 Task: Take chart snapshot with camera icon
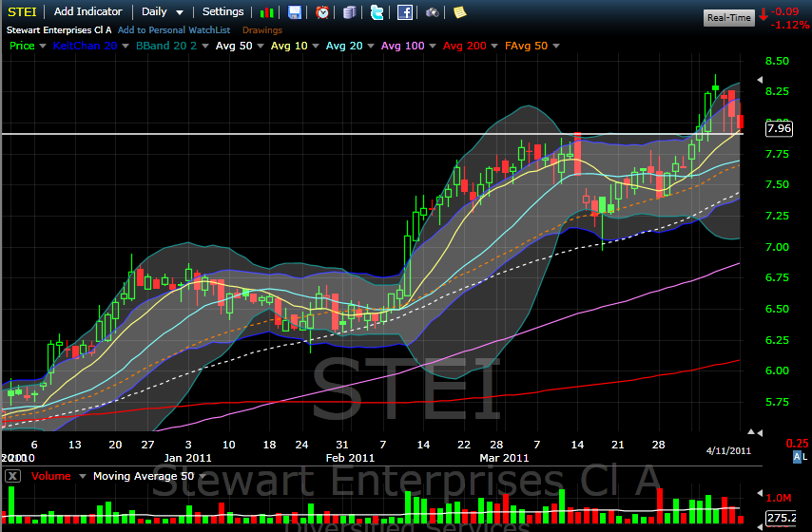pos(432,12)
